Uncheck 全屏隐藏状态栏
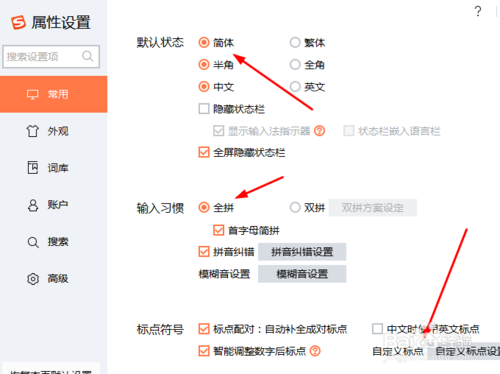The height and width of the screenshot is (374, 500). (204, 152)
